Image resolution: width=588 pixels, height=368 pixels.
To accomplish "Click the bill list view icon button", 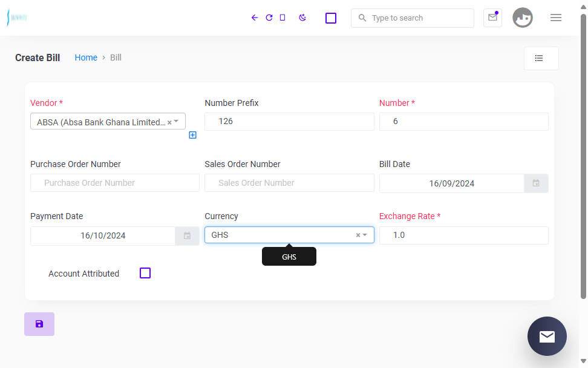I will (541, 58).
